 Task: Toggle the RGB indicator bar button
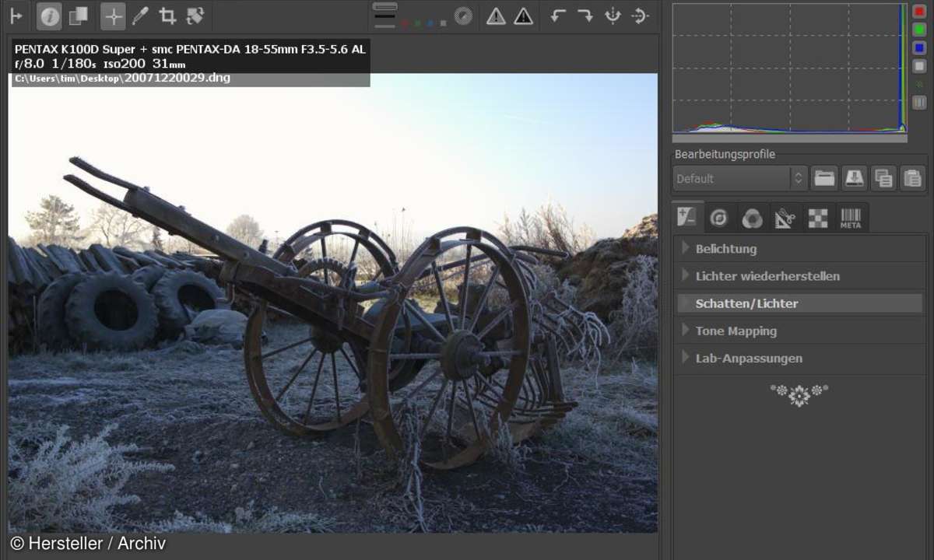(x=919, y=102)
